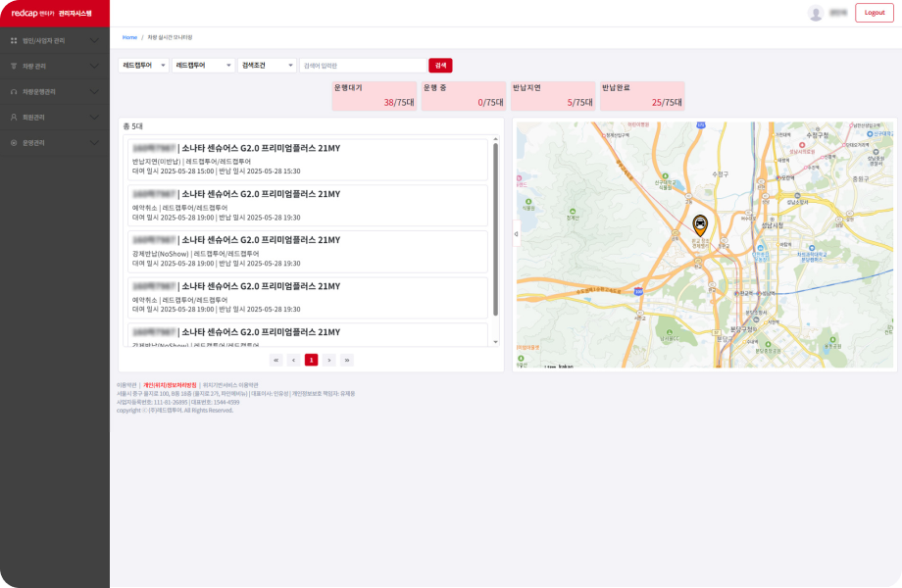Click the search keyword input field

[362, 66]
